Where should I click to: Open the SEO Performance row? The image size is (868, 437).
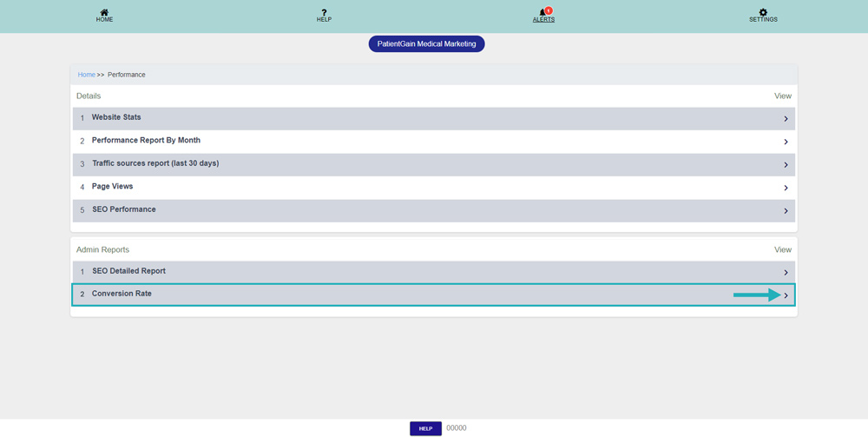coord(434,210)
